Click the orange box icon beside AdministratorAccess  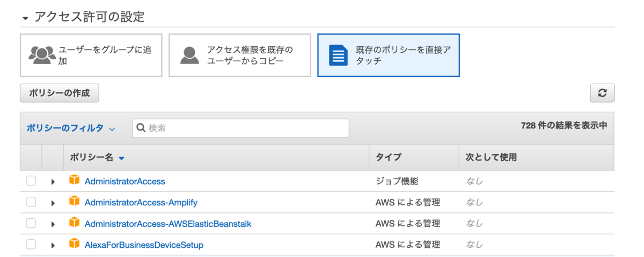click(x=74, y=181)
